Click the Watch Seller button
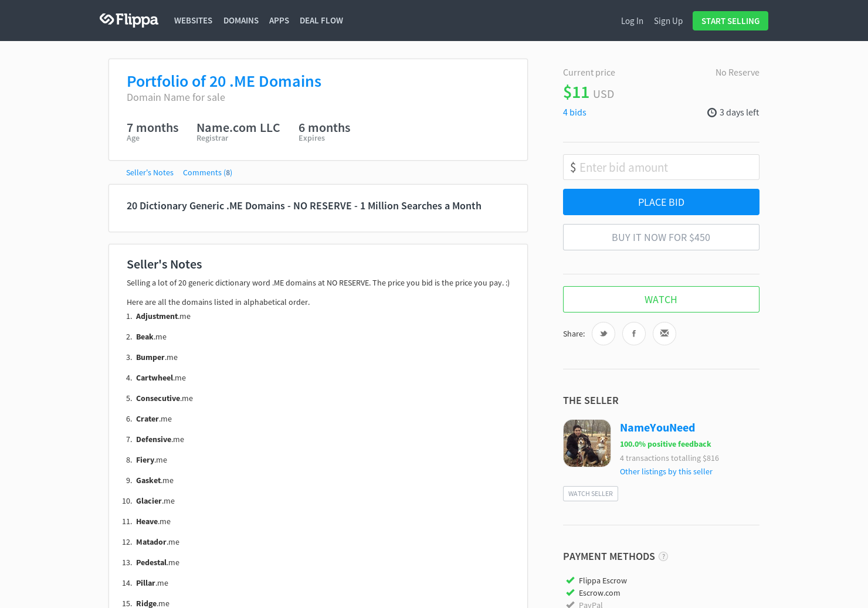 [x=591, y=494]
